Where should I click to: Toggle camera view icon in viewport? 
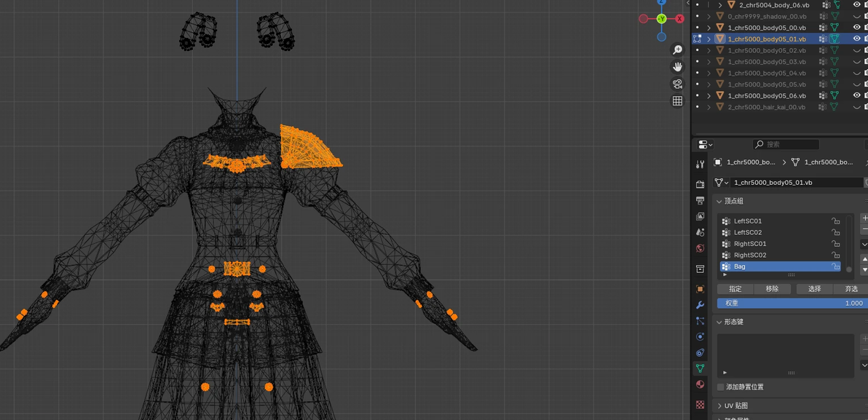click(677, 84)
